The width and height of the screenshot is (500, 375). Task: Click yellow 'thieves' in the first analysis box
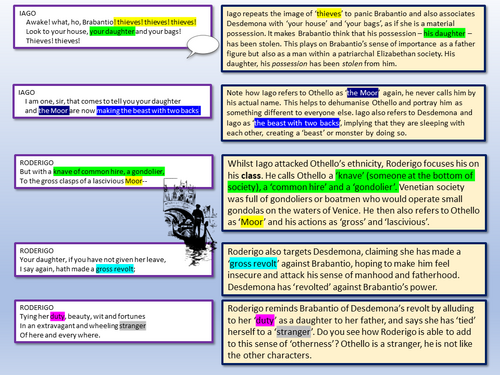[x=329, y=14]
